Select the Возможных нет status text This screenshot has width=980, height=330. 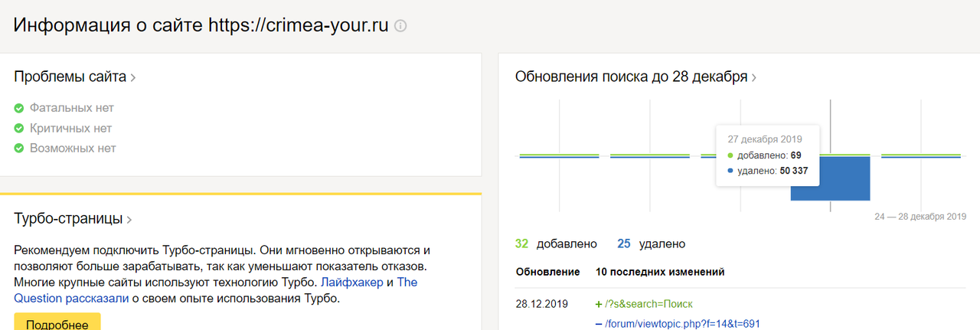point(73,148)
